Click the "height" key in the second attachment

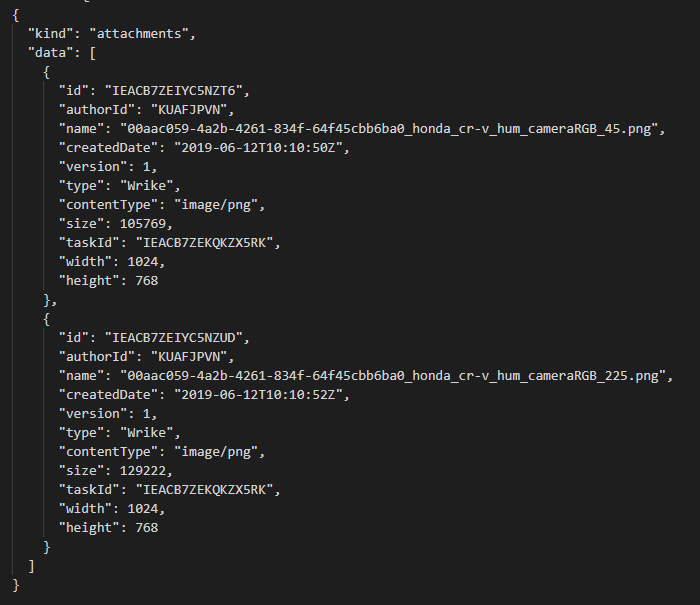(87, 527)
